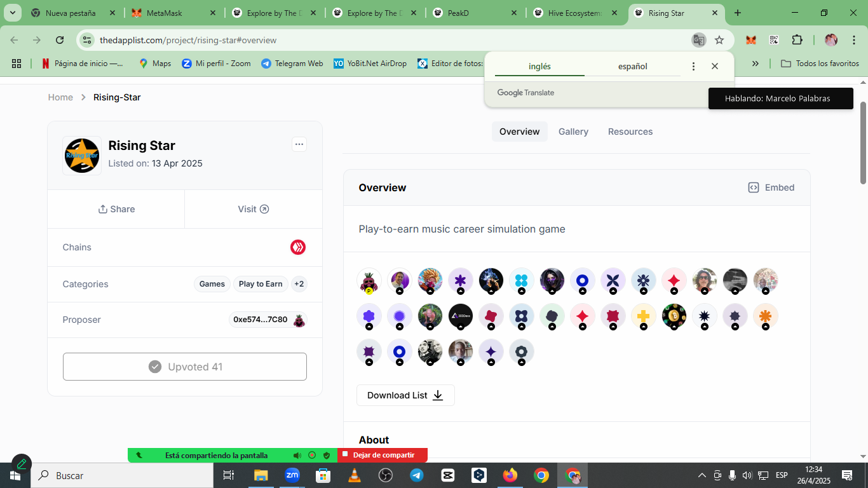Viewport: 868px width, 488px height.
Task: Click the Play to Earn category tag
Action: [x=261, y=284]
